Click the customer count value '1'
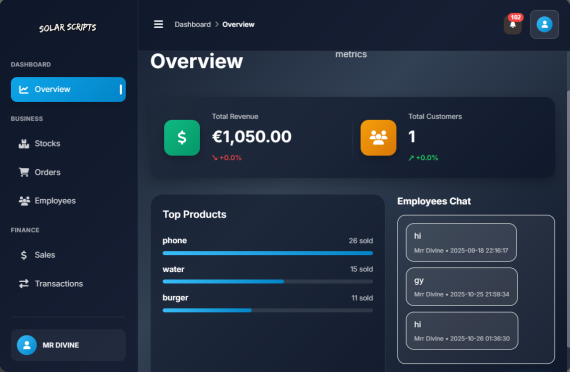570x372 pixels. (x=412, y=137)
